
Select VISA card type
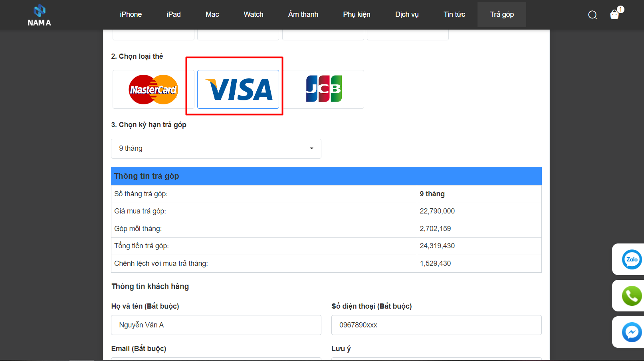point(238,90)
